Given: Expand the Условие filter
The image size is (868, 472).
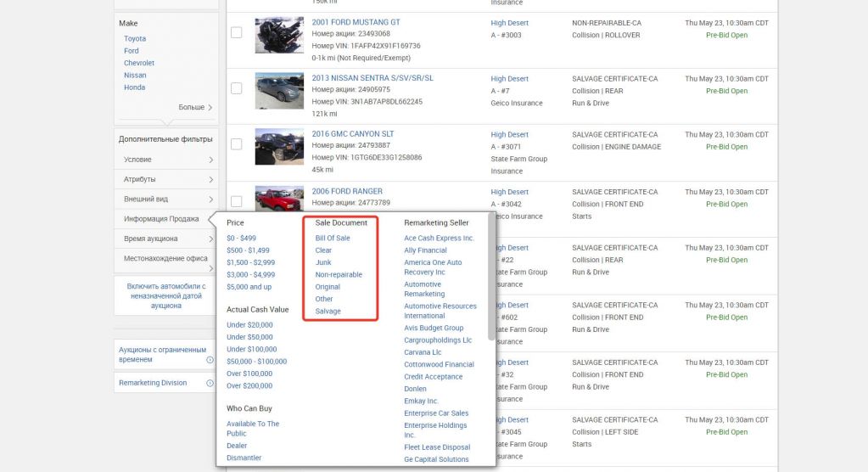Looking at the screenshot, I should [x=166, y=160].
